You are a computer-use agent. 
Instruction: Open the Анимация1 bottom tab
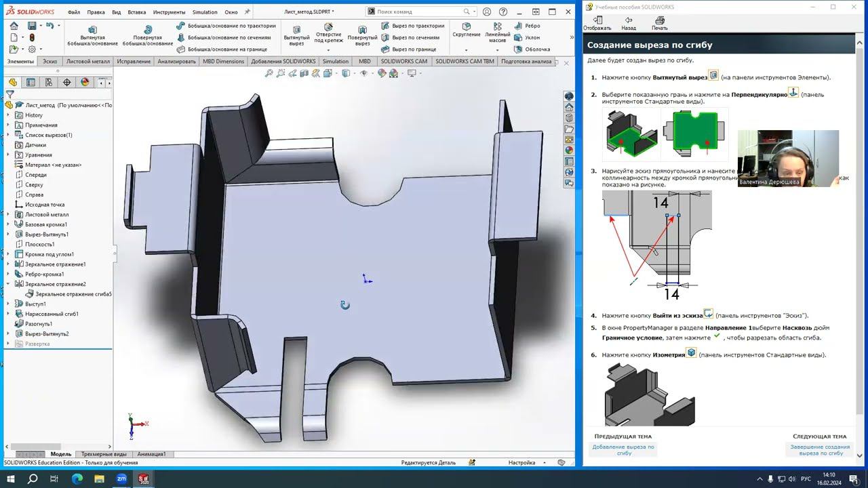pos(151,454)
